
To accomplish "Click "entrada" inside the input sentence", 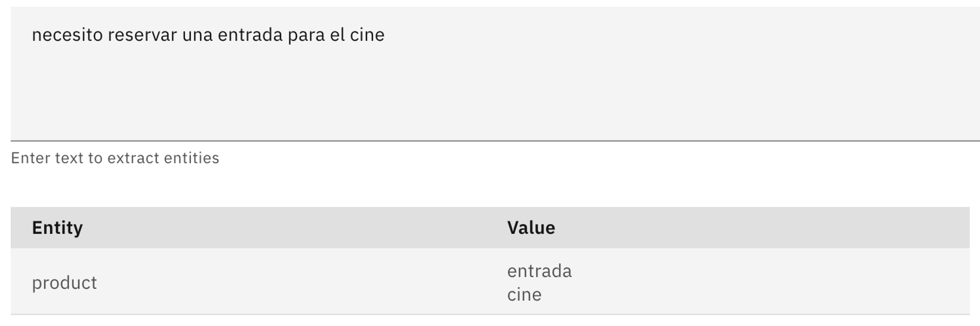I will coord(250,35).
